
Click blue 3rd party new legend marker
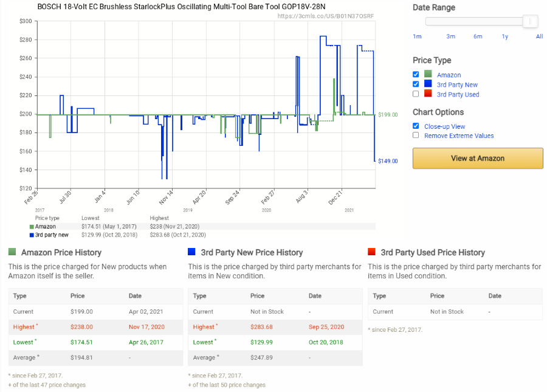pyautogui.click(x=32, y=235)
